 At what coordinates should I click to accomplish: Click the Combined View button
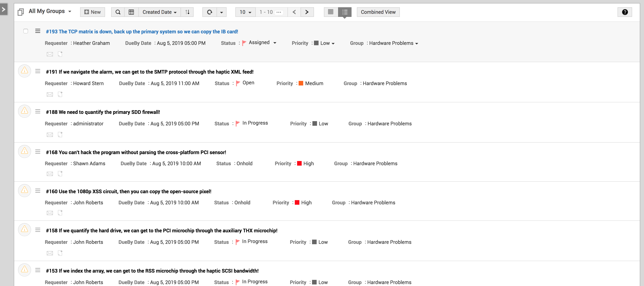point(378,12)
